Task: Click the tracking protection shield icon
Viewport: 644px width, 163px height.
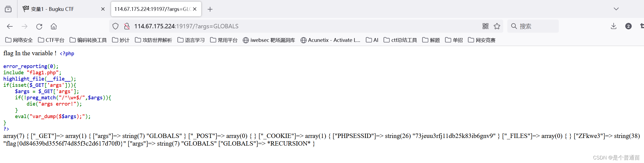Action: pyautogui.click(x=115, y=26)
